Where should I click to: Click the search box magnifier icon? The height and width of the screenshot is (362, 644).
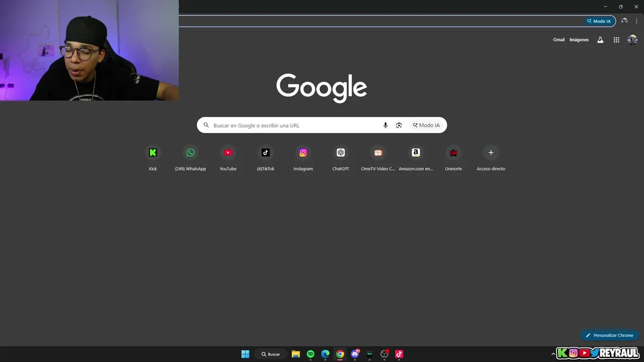point(206,125)
